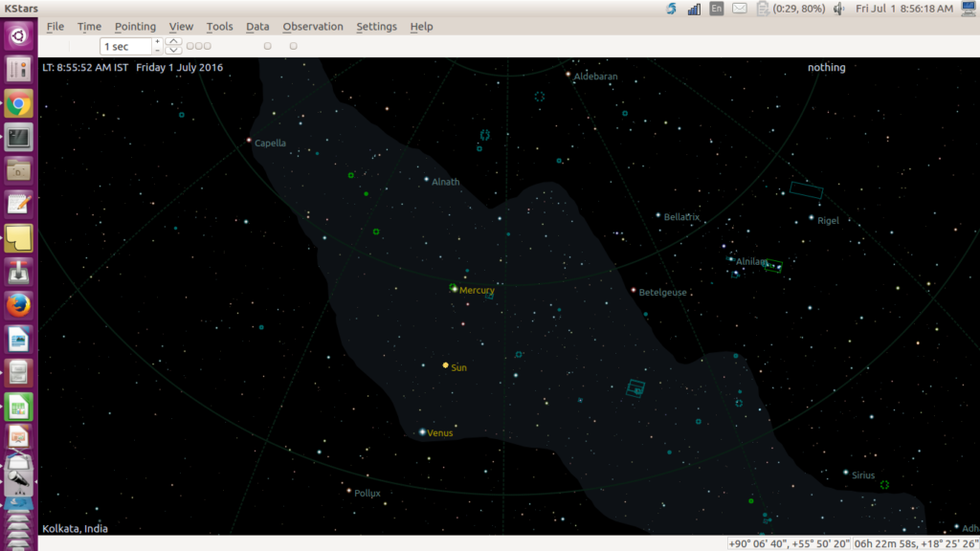Open the Observation menu

(313, 26)
